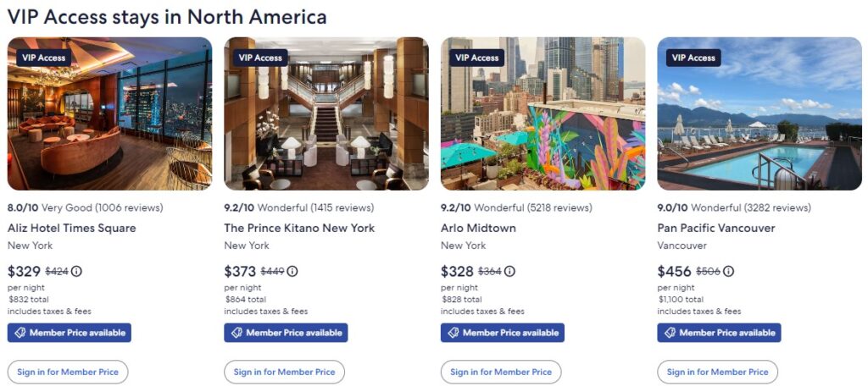868x392 pixels.
Task: Open The Prince Kitano New York title
Action: (299, 228)
